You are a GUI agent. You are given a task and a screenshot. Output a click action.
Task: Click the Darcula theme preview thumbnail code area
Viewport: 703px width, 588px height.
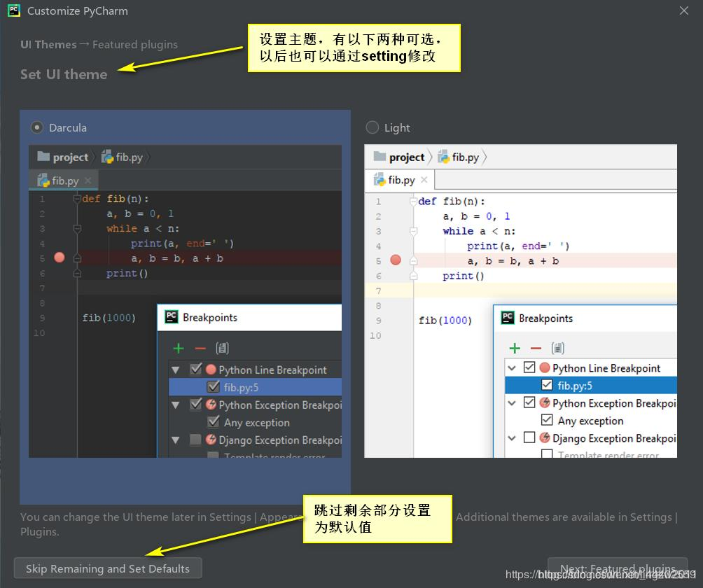click(185, 301)
